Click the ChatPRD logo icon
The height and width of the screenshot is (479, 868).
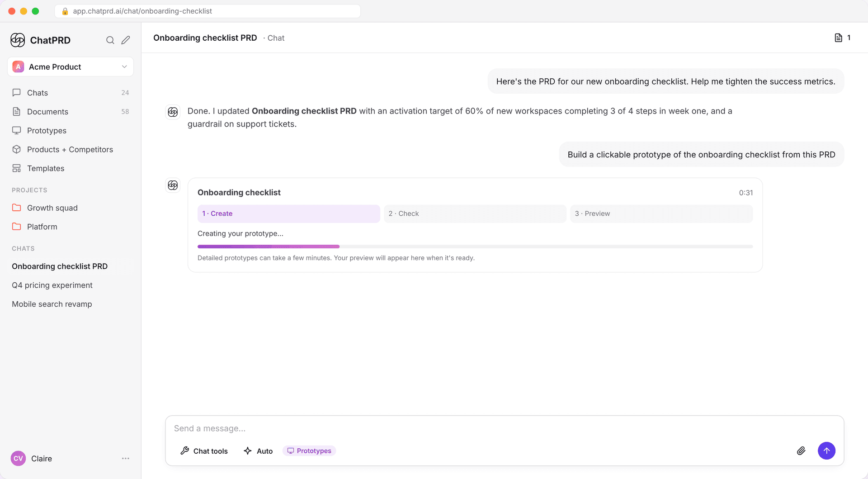(x=18, y=40)
